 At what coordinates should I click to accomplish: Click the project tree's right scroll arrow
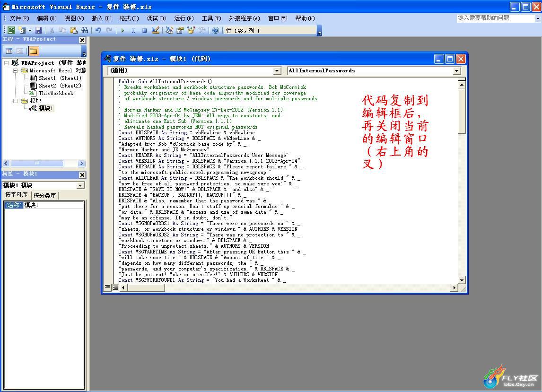81,164
